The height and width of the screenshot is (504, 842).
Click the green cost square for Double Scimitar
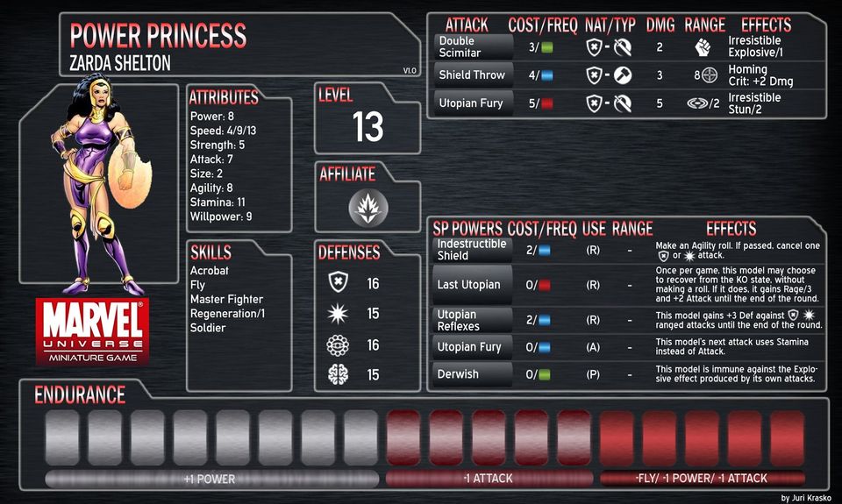[546, 47]
